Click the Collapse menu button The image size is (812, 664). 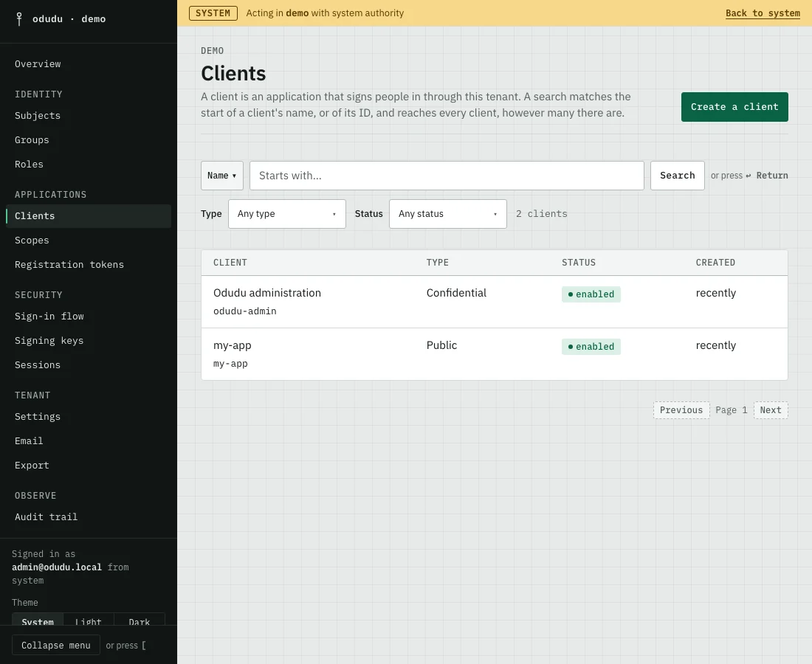[56, 646]
